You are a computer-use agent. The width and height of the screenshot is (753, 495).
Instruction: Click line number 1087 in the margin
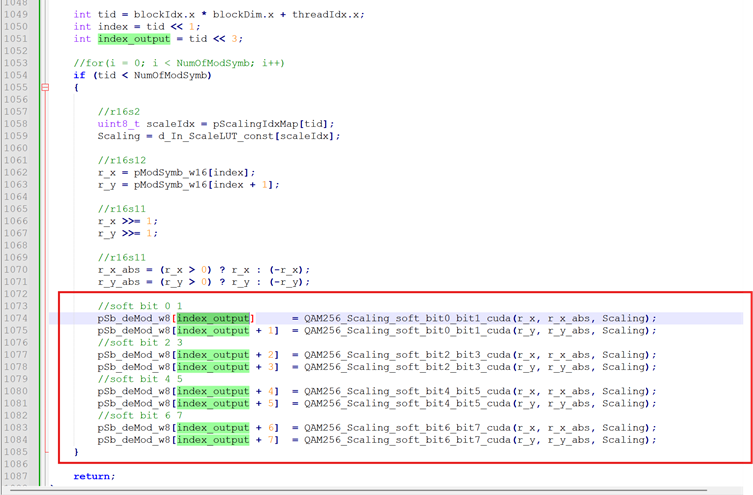coord(16,476)
